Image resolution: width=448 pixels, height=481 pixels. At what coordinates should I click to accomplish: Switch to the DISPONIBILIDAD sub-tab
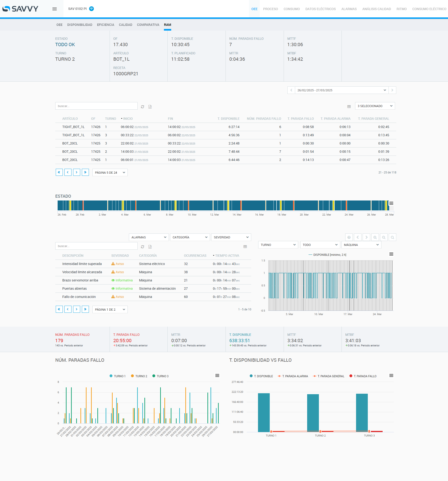coord(79,25)
